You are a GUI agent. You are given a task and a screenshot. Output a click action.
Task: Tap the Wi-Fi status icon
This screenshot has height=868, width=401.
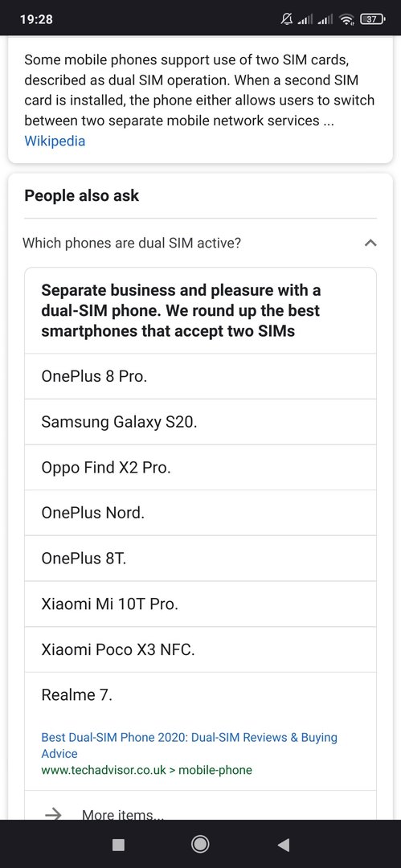[347, 20]
